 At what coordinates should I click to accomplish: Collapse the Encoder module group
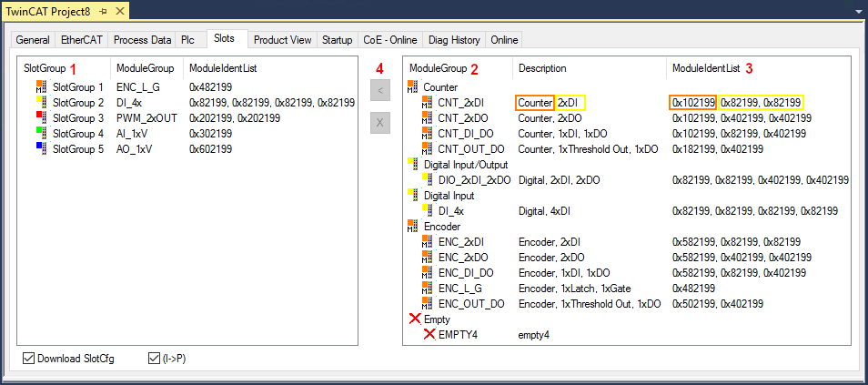(x=413, y=227)
